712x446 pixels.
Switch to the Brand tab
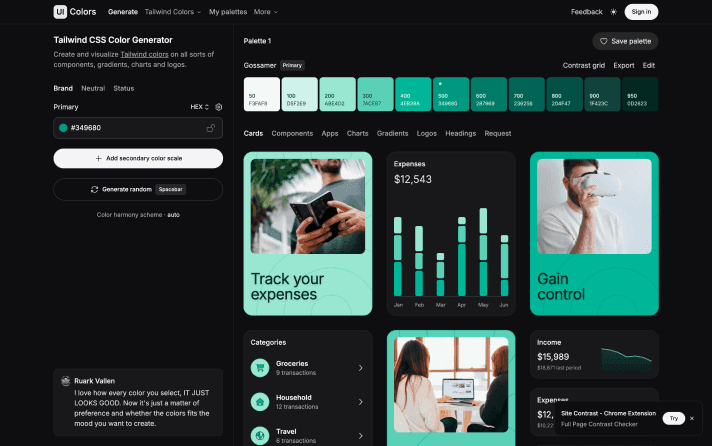[x=63, y=89]
